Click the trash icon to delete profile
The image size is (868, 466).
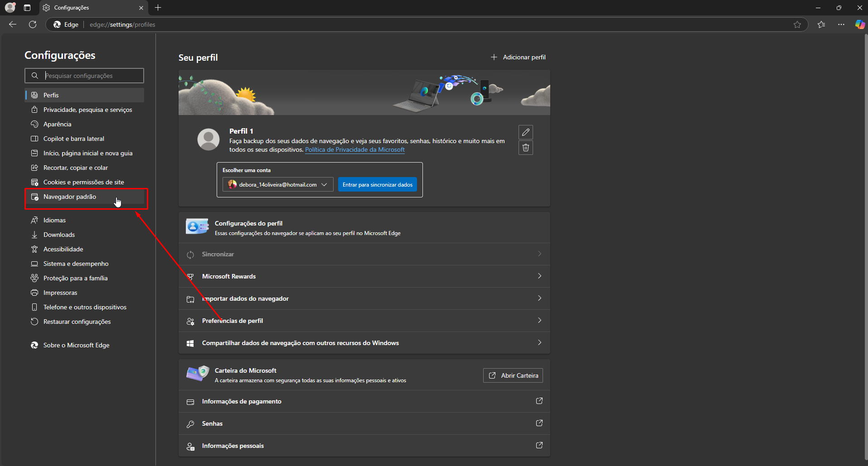[525, 148]
